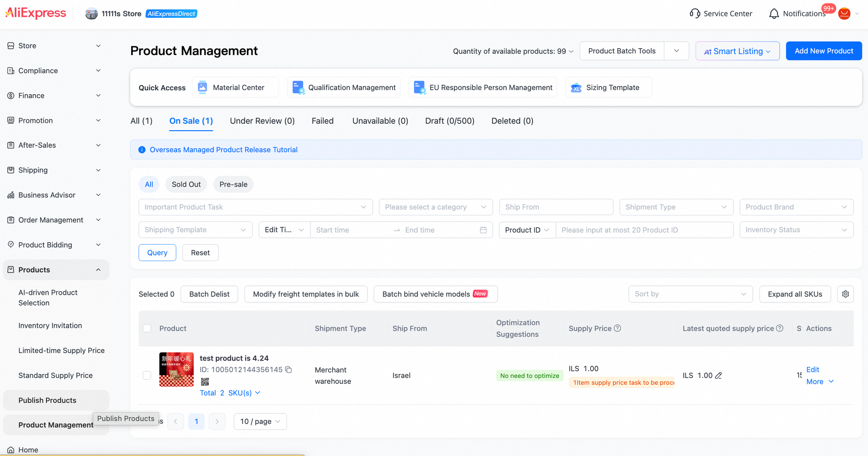Click the Add New Product button

pyautogui.click(x=824, y=51)
